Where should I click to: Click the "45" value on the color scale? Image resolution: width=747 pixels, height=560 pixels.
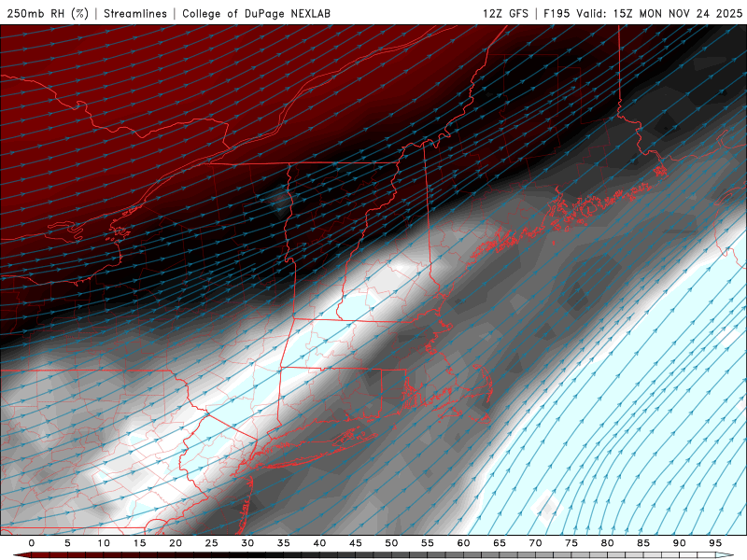[356, 543]
